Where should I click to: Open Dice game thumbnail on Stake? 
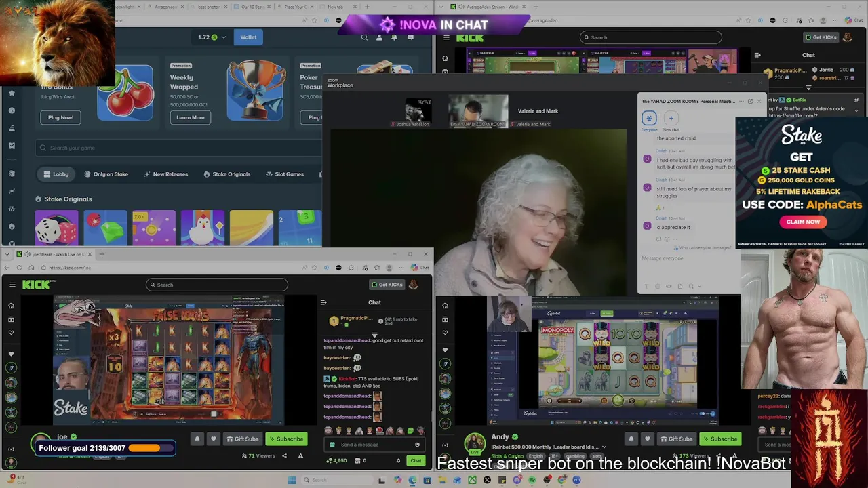(57, 228)
